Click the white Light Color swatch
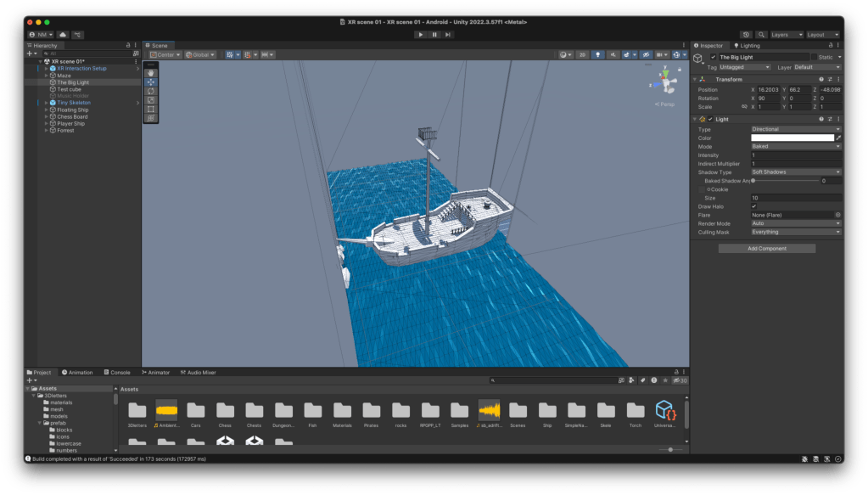 (792, 138)
